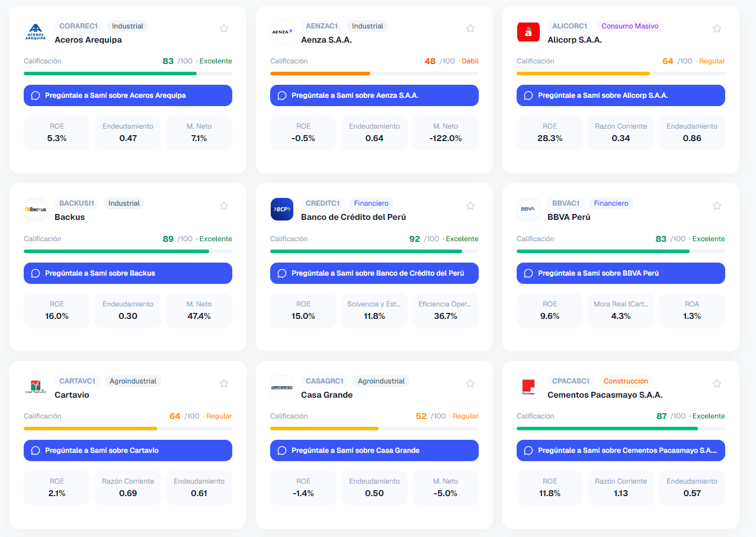Select the Construcción tag on Cementos Pacasmayo
Viewport: 756px width, 537px height.
click(x=626, y=381)
